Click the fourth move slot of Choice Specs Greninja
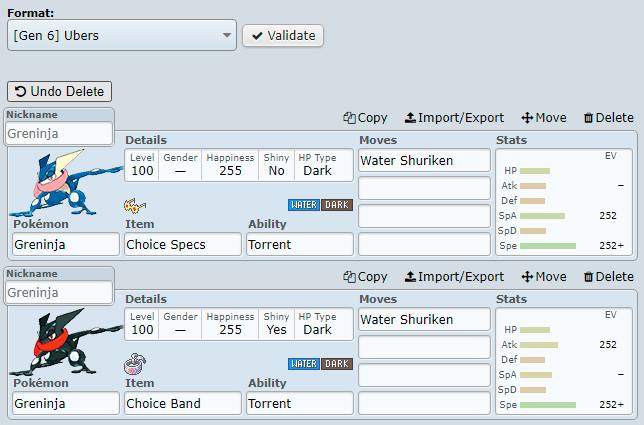This screenshot has width=644, height=425. click(424, 244)
